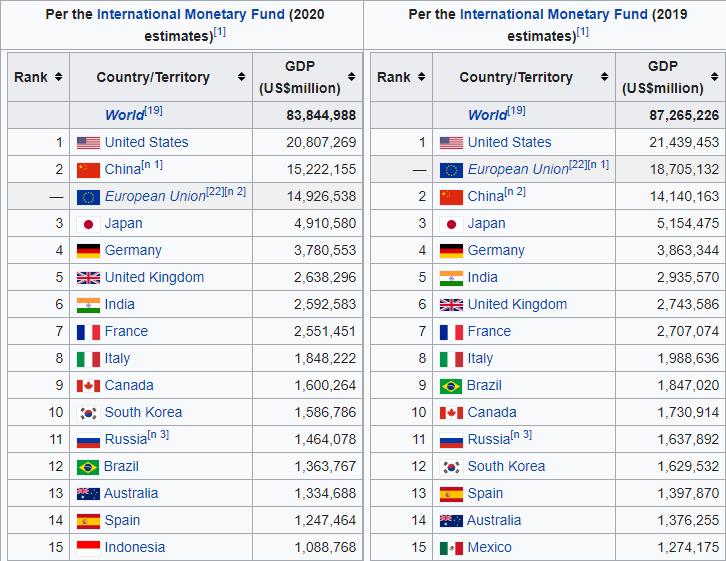Click the South Korea flag in 2020 table

[88, 413]
